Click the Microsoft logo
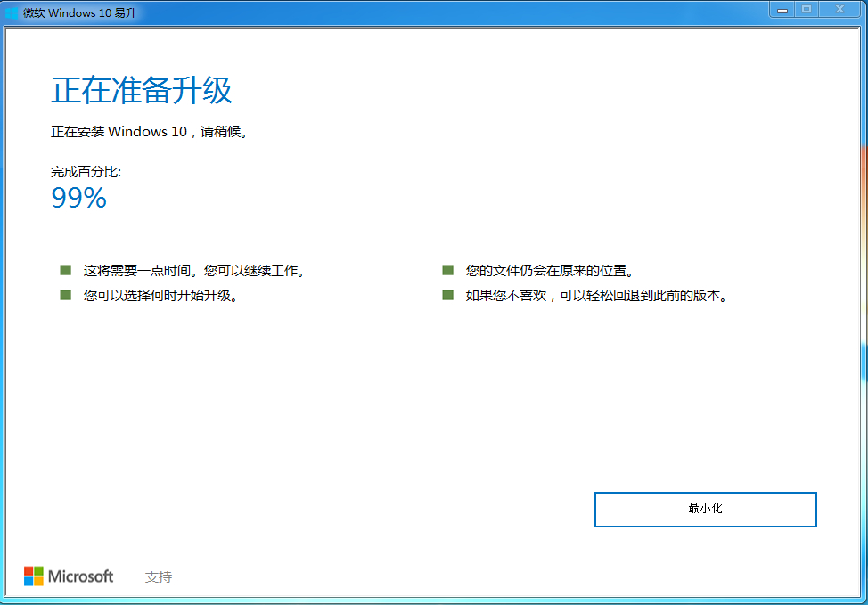 (x=69, y=576)
